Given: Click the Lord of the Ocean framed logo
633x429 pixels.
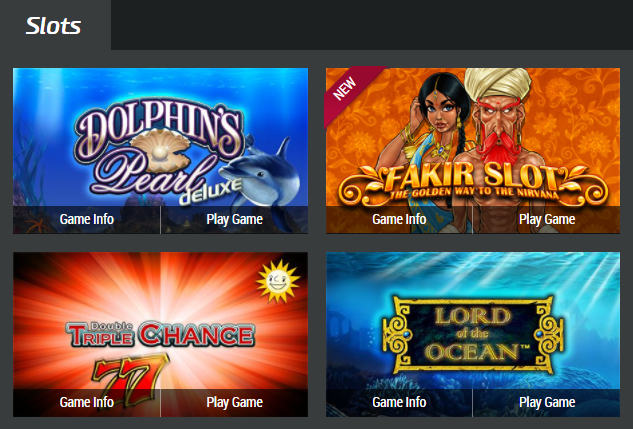Looking at the screenshot, I should tap(473, 334).
